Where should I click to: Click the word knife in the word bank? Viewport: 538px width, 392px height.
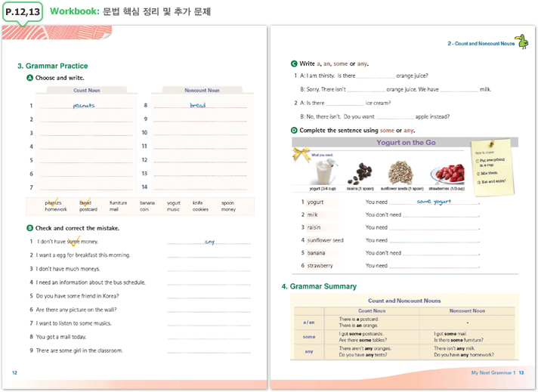coord(198,203)
